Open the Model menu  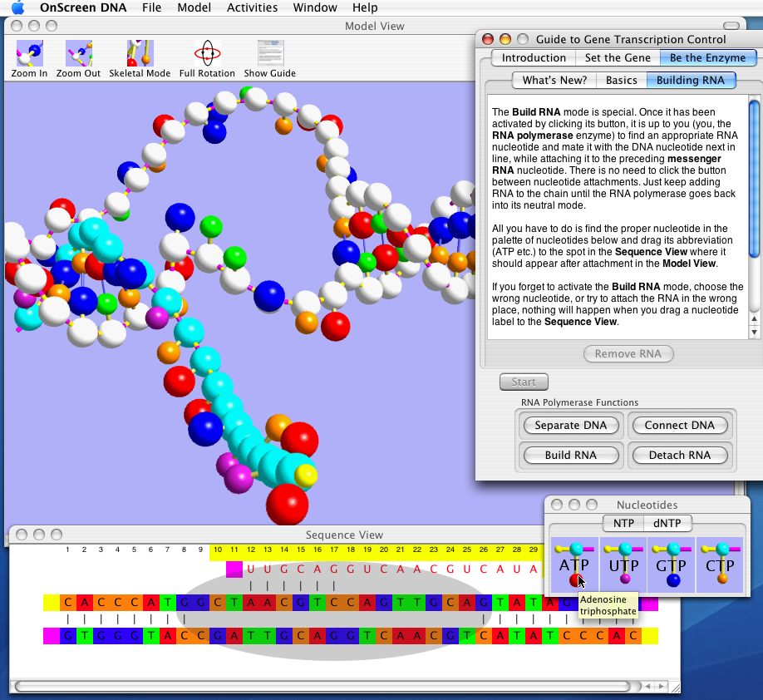coord(194,7)
